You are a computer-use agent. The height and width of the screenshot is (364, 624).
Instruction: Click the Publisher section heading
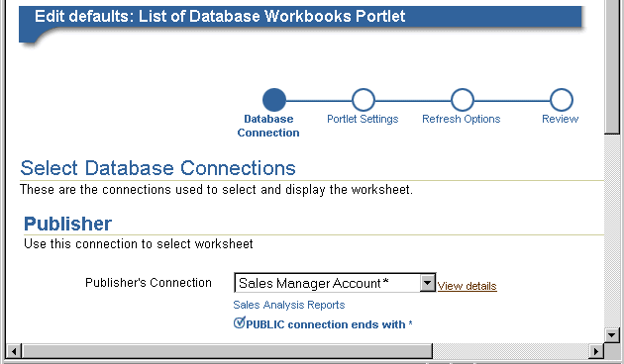pyautogui.click(x=67, y=224)
